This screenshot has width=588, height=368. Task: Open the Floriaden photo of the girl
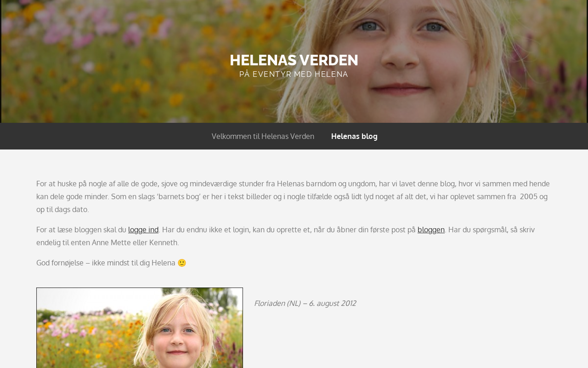tap(140, 328)
